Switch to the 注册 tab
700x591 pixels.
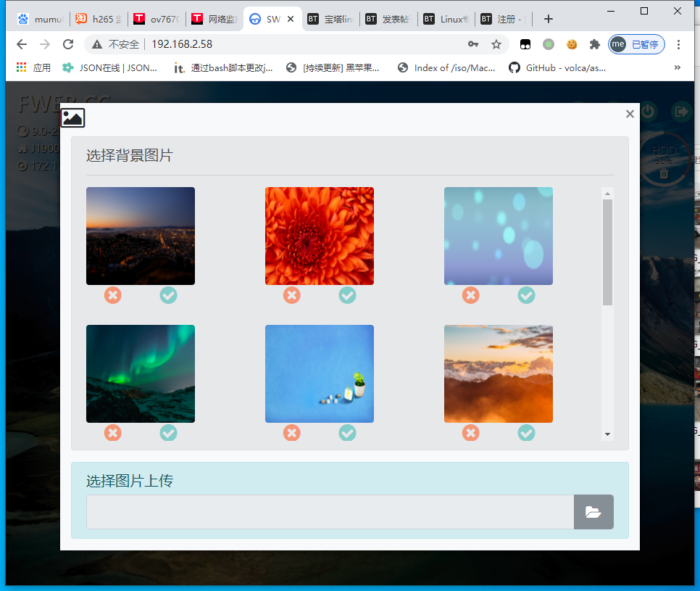[504, 19]
